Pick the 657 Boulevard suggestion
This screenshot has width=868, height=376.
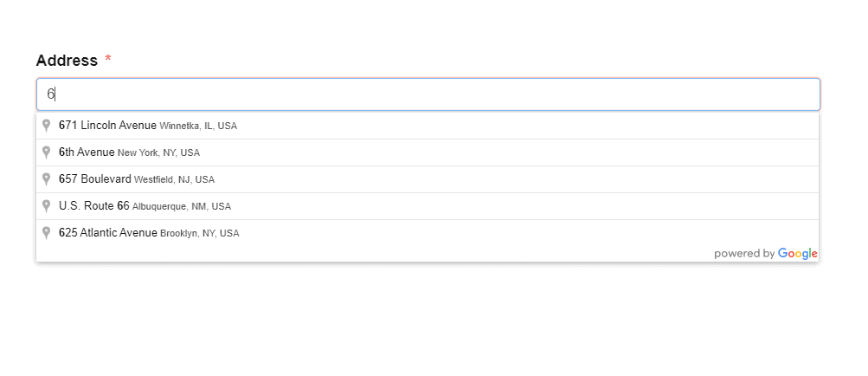pyautogui.click(x=95, y=179)
